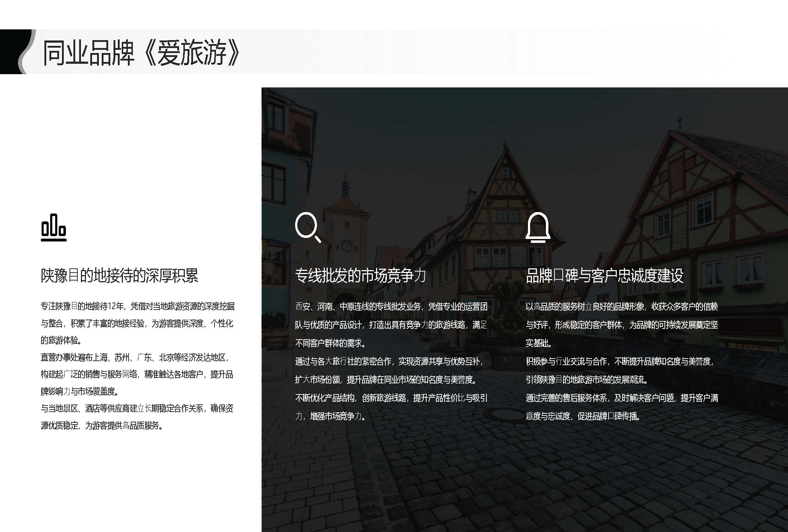Click the line 引领陕豫目的地旅游市场的发展潮流
The image size is (788, 532).
587,379
